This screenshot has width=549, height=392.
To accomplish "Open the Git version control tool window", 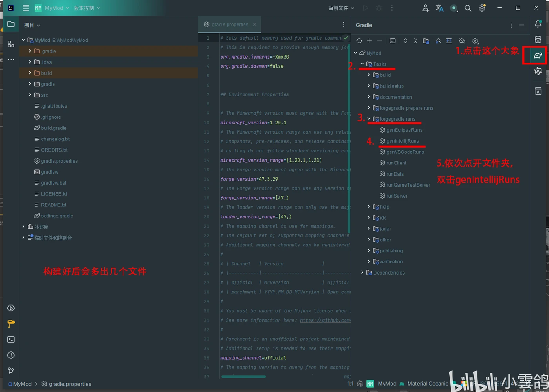I will pos(11,371).
